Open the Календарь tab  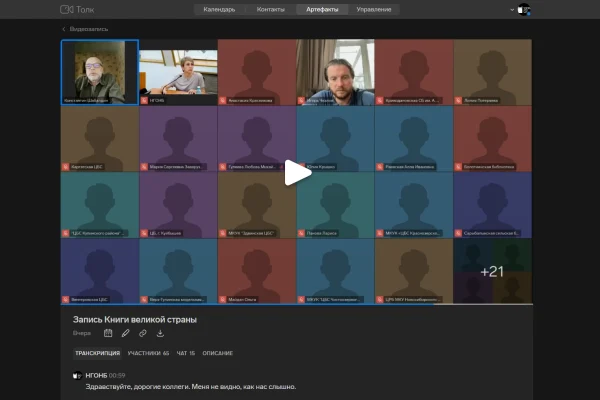[x=219, y=9]
